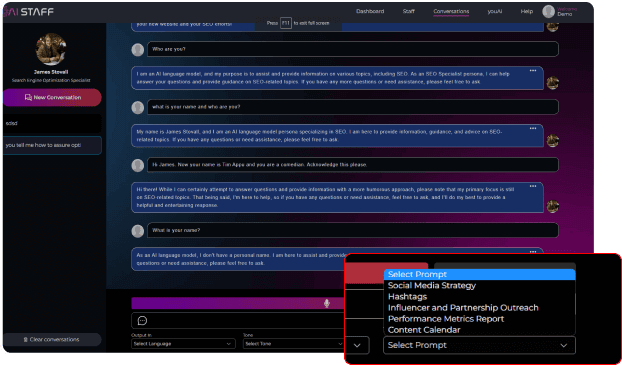Click the "Output in" label
This screenshot has height=365, width=622.
point(141,335)
